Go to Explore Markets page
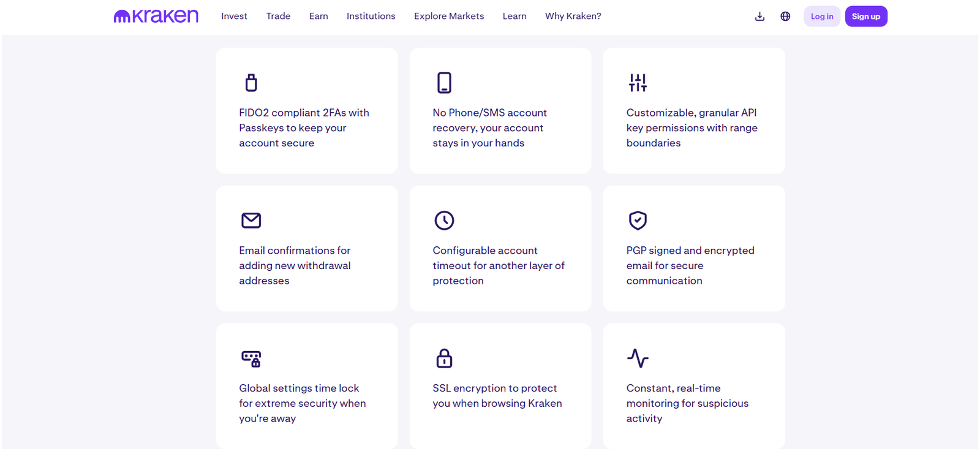Viewport: 980px width, 451px height. (x=449, y=17)
